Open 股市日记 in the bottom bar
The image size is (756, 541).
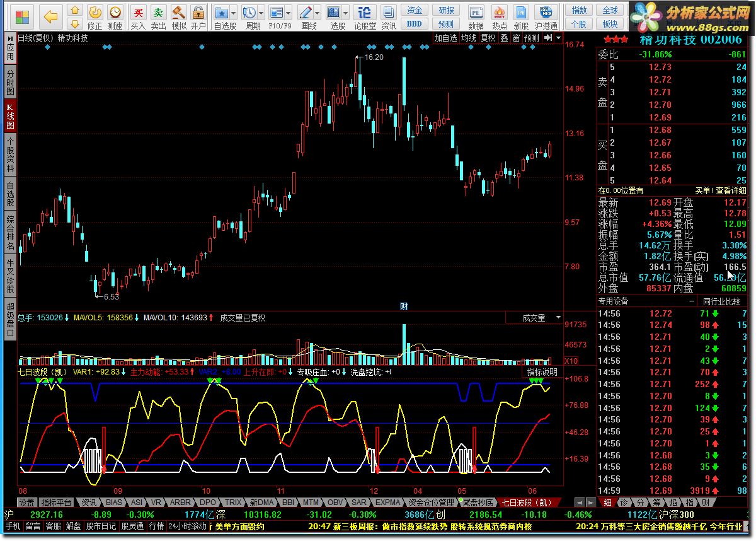pyautogui.click(x=101, y=526)
